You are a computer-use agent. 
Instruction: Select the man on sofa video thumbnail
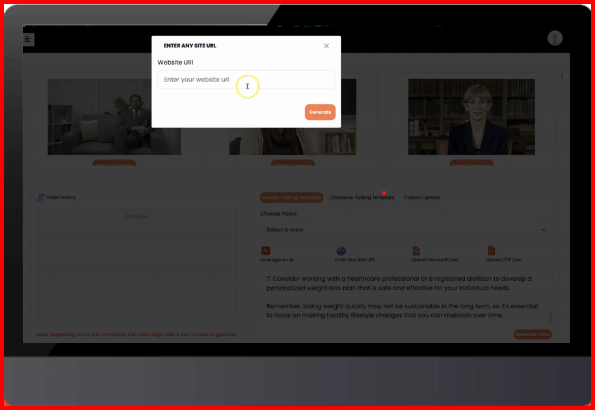click(114, 117)
